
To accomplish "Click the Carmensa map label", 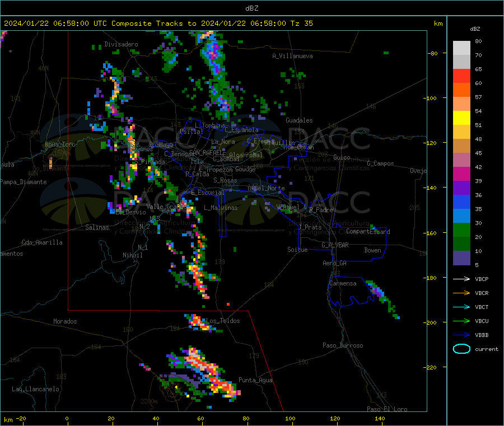I will tap(343, 283).
